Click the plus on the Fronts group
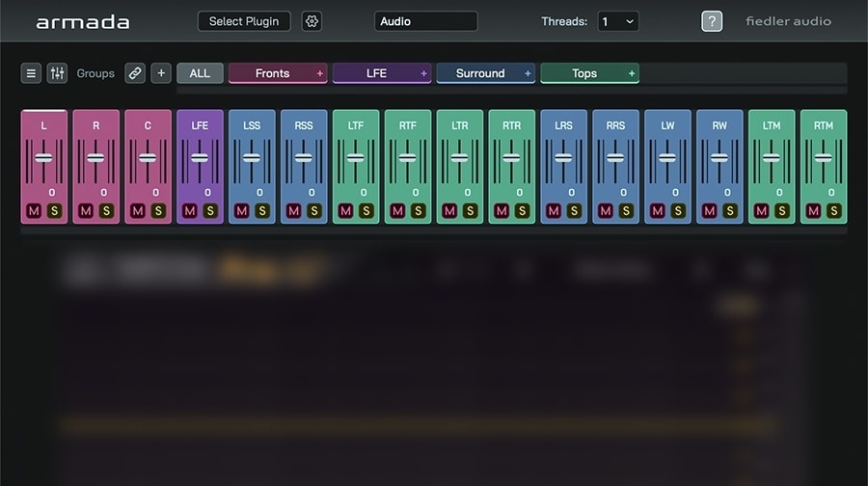The height and width of the screenshot is (486, 868). click(x=319, y=73)
